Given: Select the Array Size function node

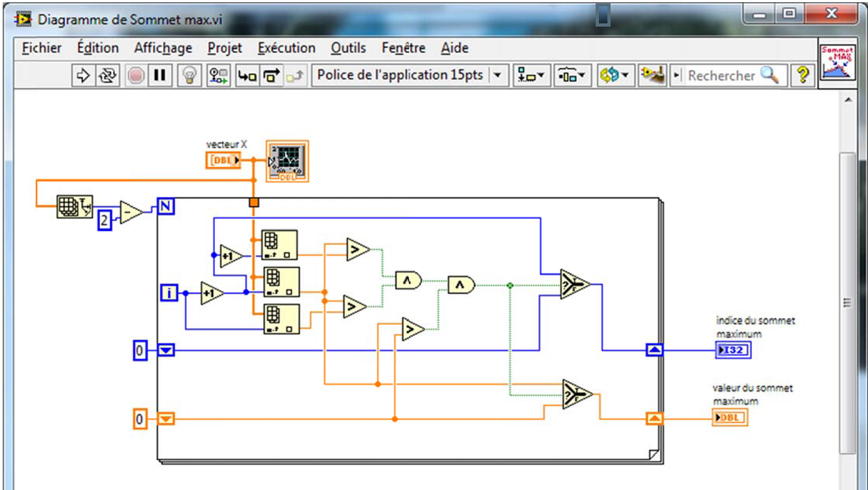Looking at the screenshot, I should click(75, 207).
